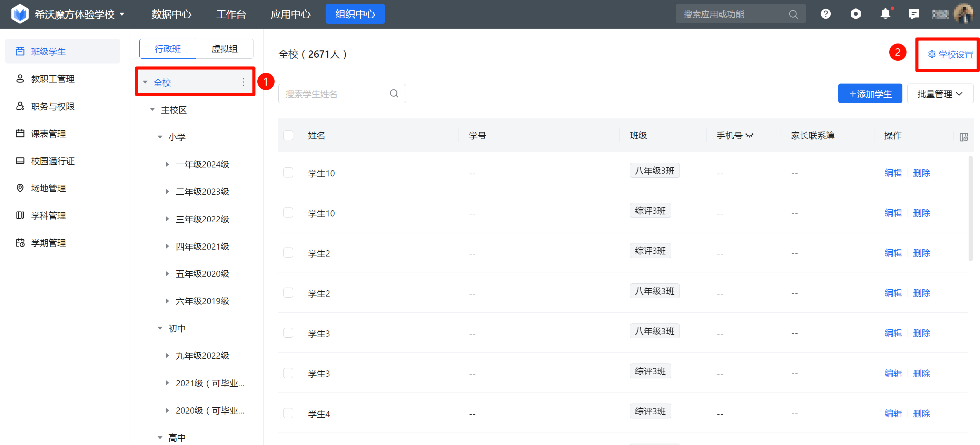Screen dimensions: 980x445
Task: Focus the 搜索学生姓名 input field
Action: click(x=342, y=94)
